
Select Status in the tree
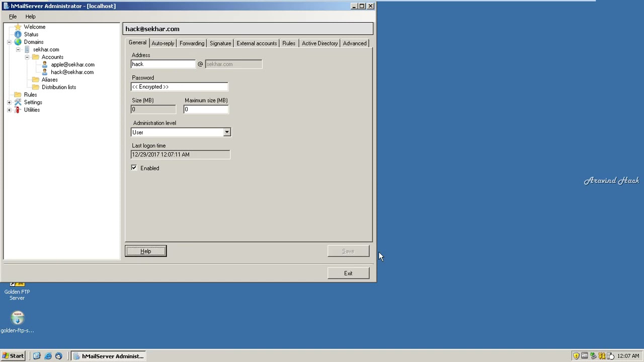[31, 34]
